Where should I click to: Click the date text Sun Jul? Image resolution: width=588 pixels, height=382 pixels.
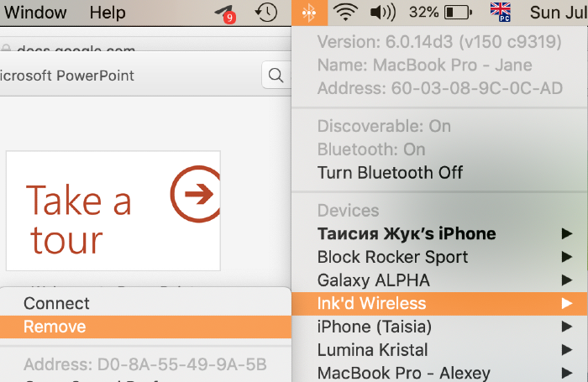(559, 13)
